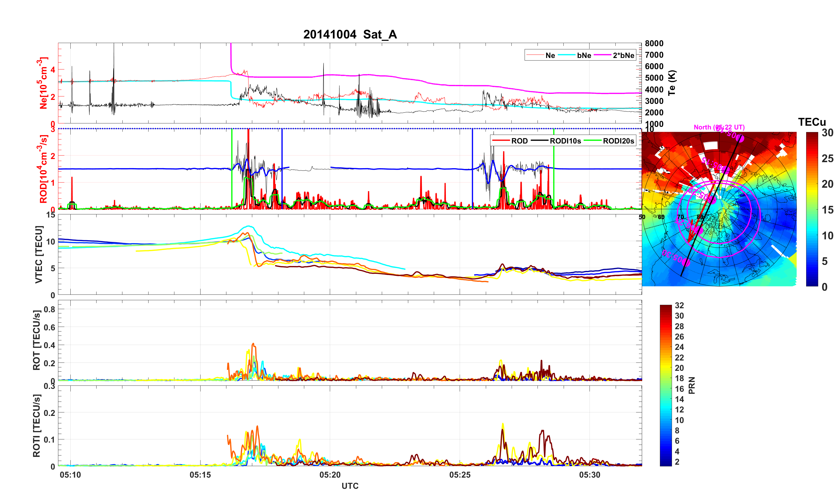Click the RODI20s legend entry
The height and width of the screenshot is (504, 834).
609,141
